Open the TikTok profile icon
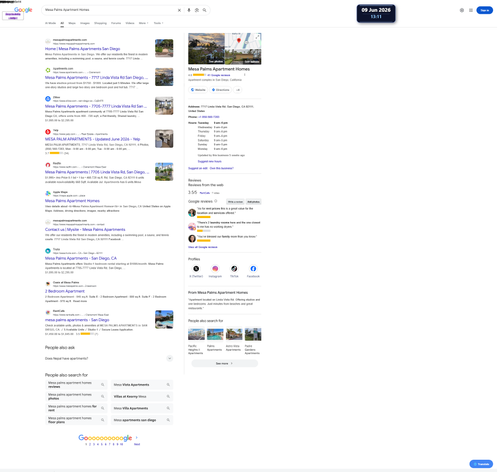The width and height of the screenshot is (500, 472). pyautogui.click(x=235, y=270)
